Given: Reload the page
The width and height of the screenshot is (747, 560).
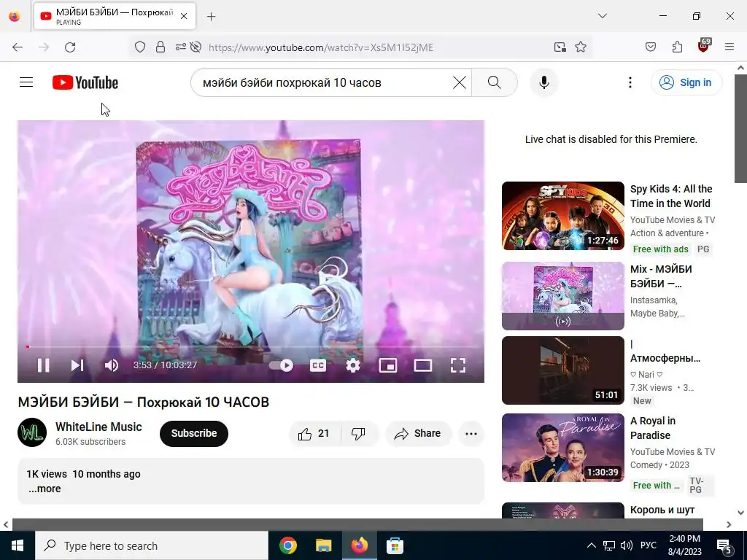Looking at the screenshot, I should point(70,47).
